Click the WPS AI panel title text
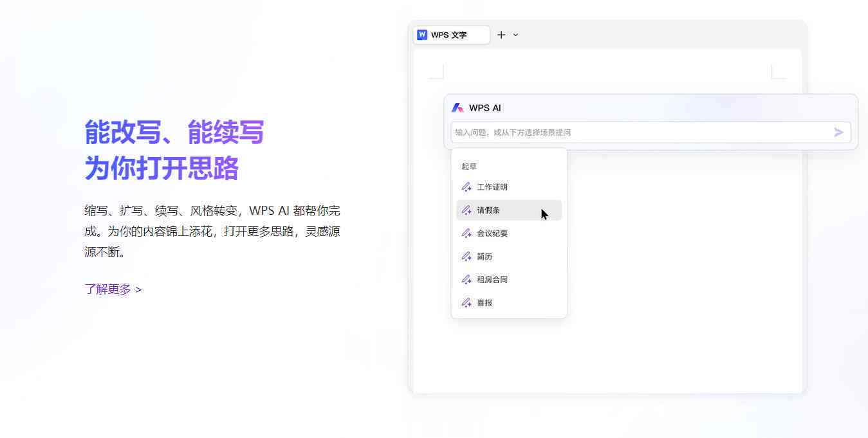This screenshot has height=438, width=868. coord(485,108)
